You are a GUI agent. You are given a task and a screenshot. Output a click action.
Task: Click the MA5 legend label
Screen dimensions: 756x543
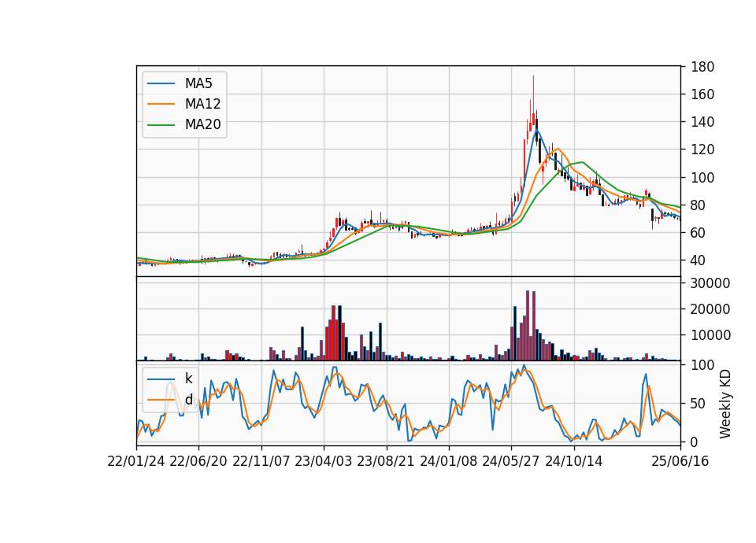[198, 83]
